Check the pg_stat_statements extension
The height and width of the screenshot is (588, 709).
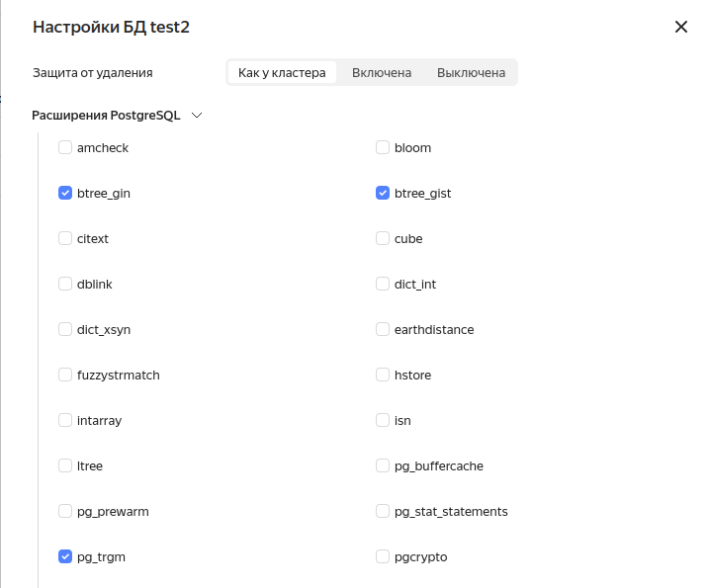click(x=383, y=512)
